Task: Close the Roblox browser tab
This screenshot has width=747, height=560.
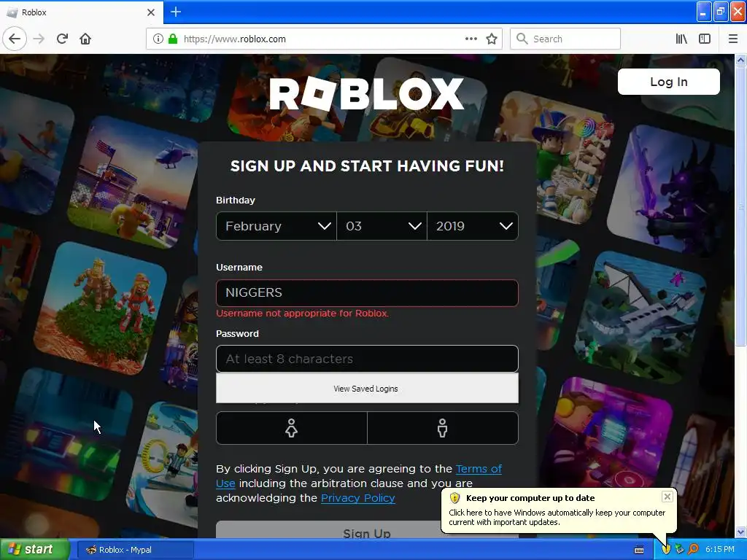Action: (151, 12)
